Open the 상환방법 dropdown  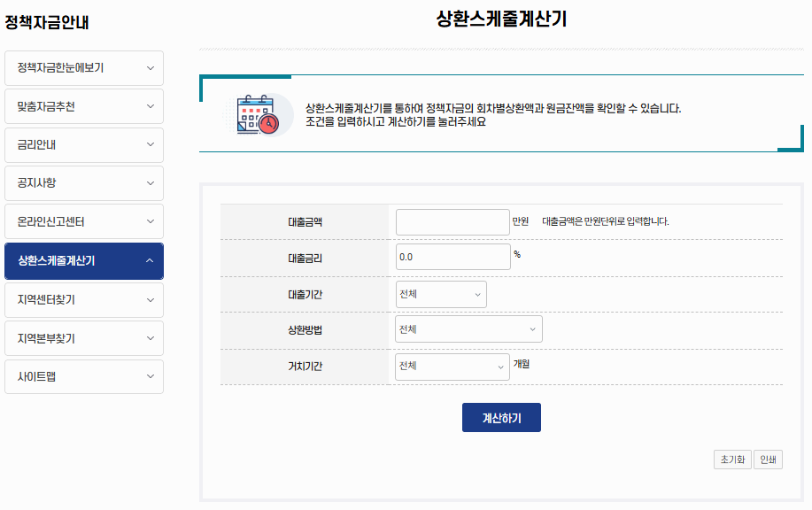point(468,328)
